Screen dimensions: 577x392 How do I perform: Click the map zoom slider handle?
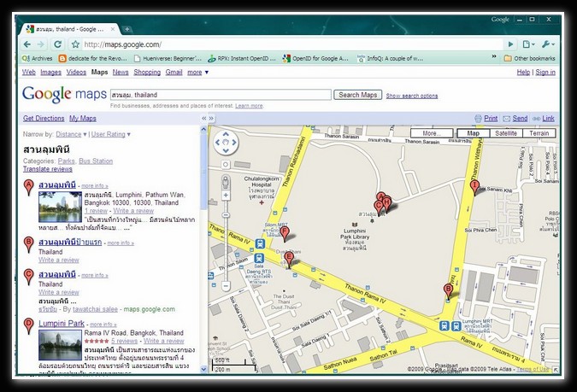(x=226, y=215)
